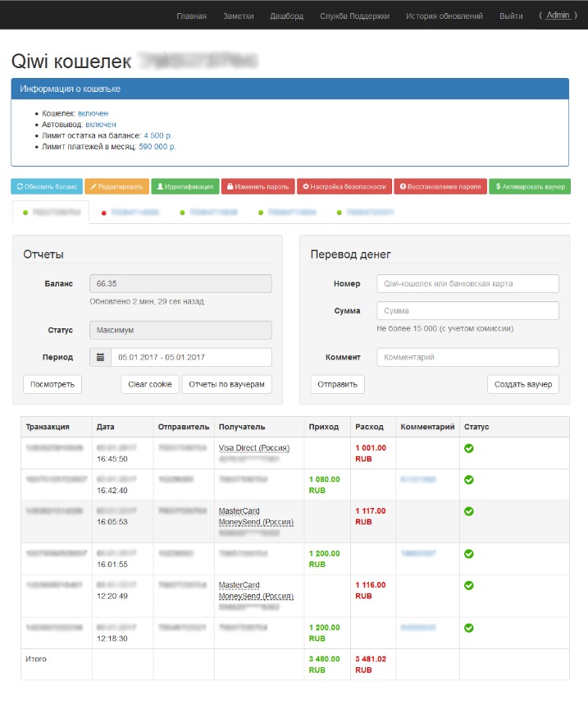588x723 pixels.
Task: Click the Транзакция column header
Action: pos(48,427)
